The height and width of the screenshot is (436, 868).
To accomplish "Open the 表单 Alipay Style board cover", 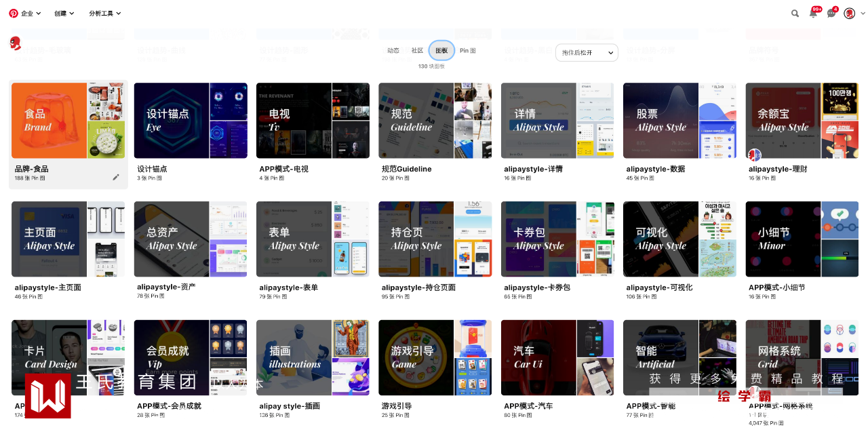I will coord(313,239).
